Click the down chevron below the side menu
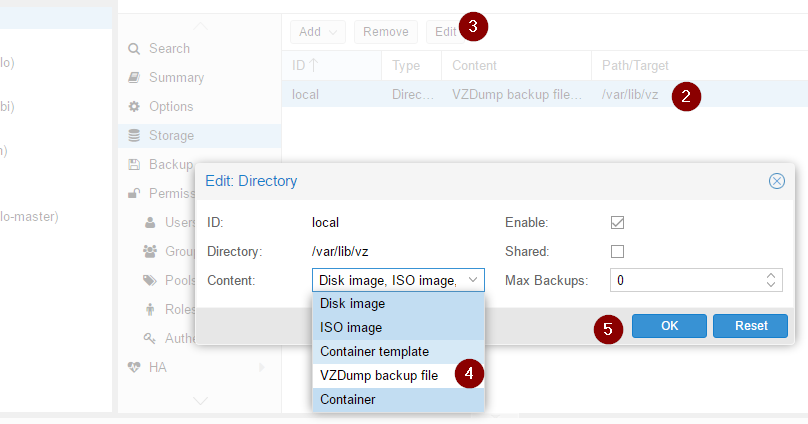Screen dimensions: 808x424 pyautogui.click(x=200, y=400)
